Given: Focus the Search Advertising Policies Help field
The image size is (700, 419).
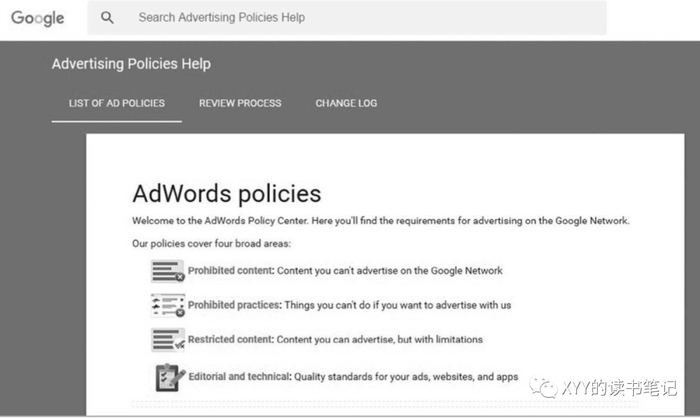Looking at the screenshot, I should pos(347,18).
